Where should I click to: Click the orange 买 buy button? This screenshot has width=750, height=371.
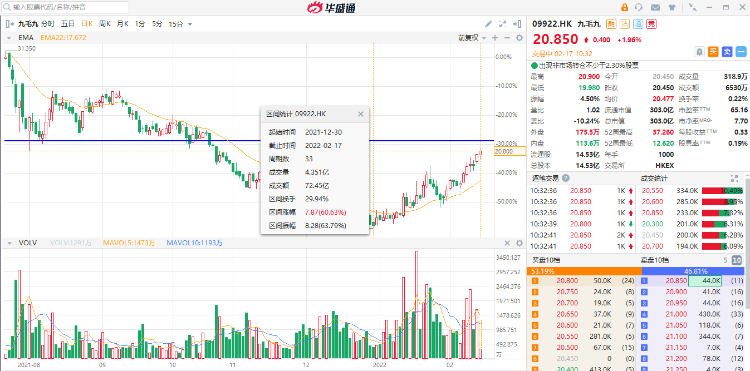click(713, 51)
